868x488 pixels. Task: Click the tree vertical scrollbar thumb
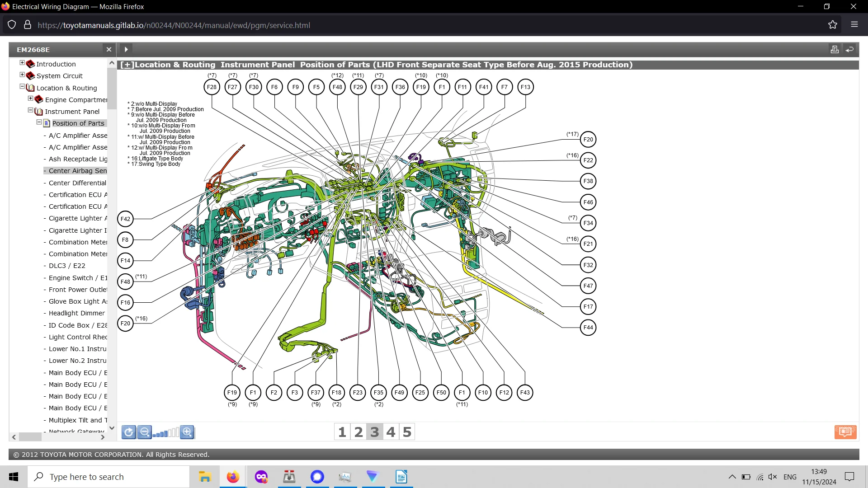coord(112,89)
